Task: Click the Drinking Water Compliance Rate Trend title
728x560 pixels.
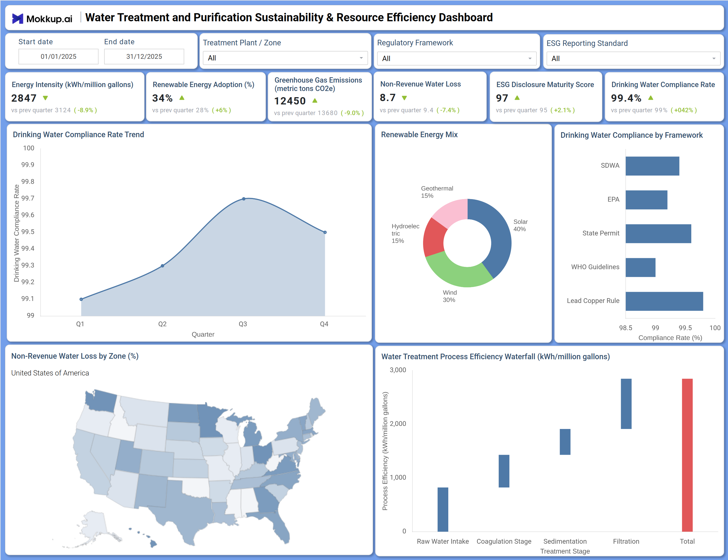Action: (78, 135)
